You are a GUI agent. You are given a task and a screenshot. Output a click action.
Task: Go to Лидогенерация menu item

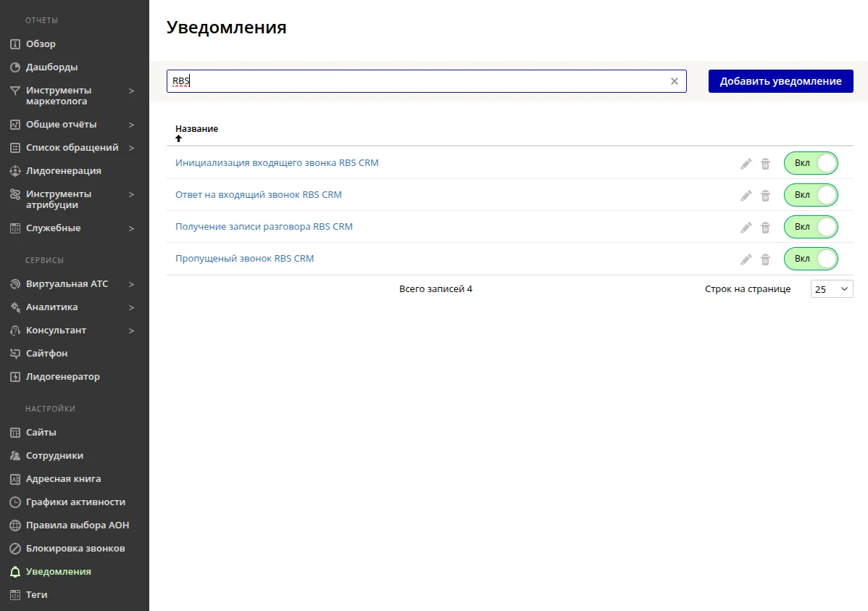pyautogui.click(x=63, y=171)
